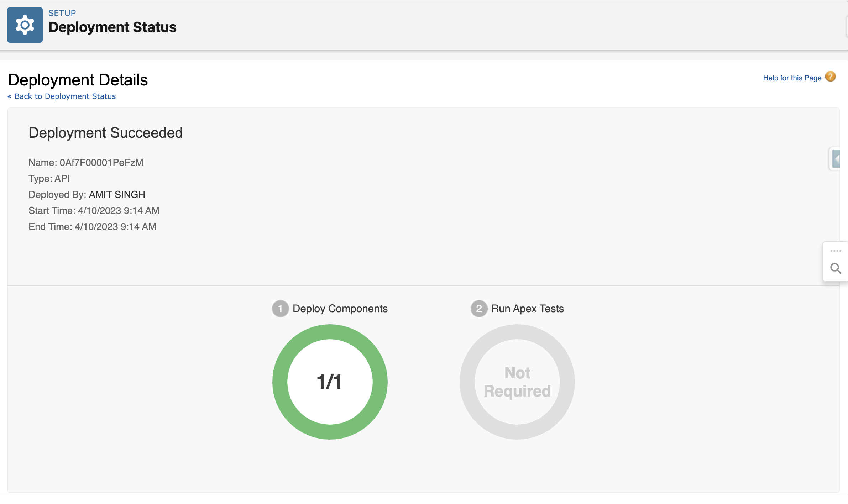The width and height of the screenshot is (848, 504).
Task: Click the gray Not Required tests ring
Action: point(517,331)
